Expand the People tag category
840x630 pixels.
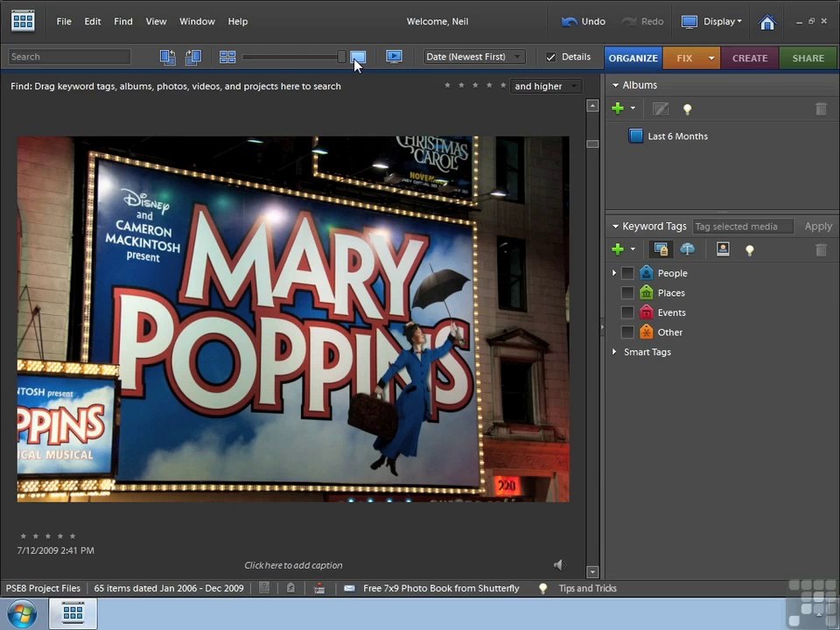(614, 273)
